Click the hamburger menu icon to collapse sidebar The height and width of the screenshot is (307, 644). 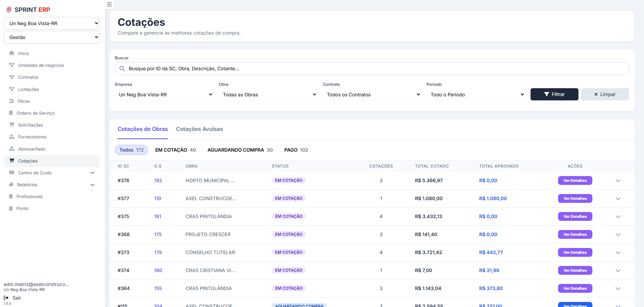109,4
